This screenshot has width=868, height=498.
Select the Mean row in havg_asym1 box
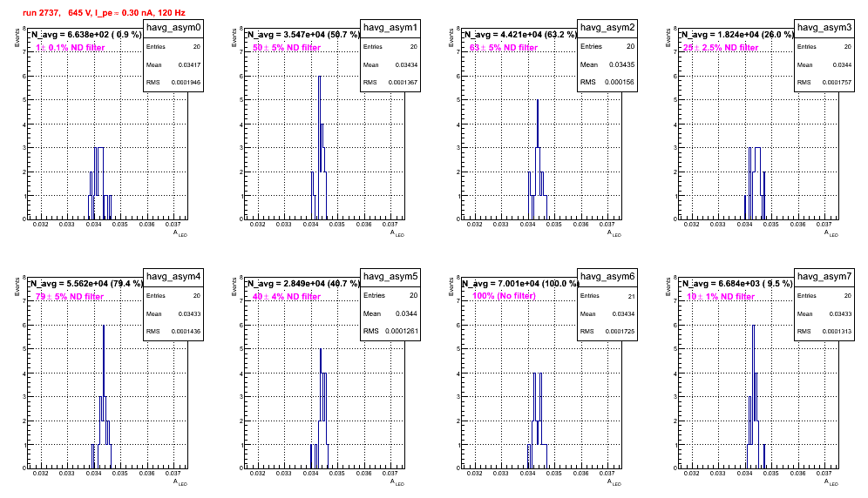pyautogui.click(x=390, y=64)
